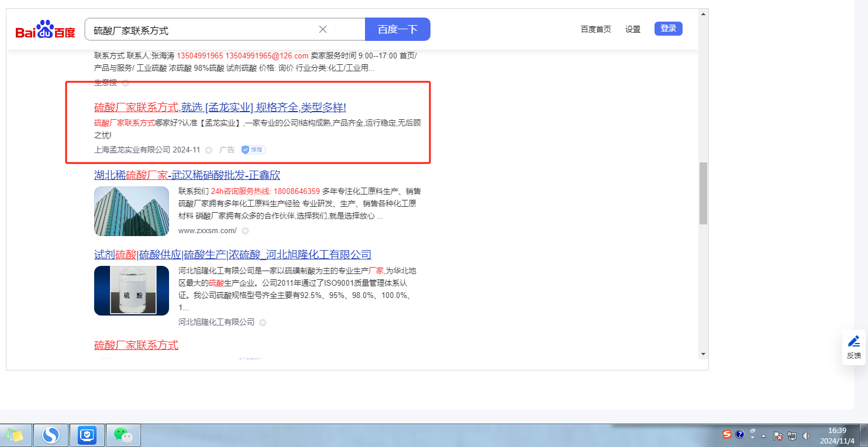The image size is (868, 447).
Task: Click the volume speaker tray icon
Action: (x=806, y=435)
